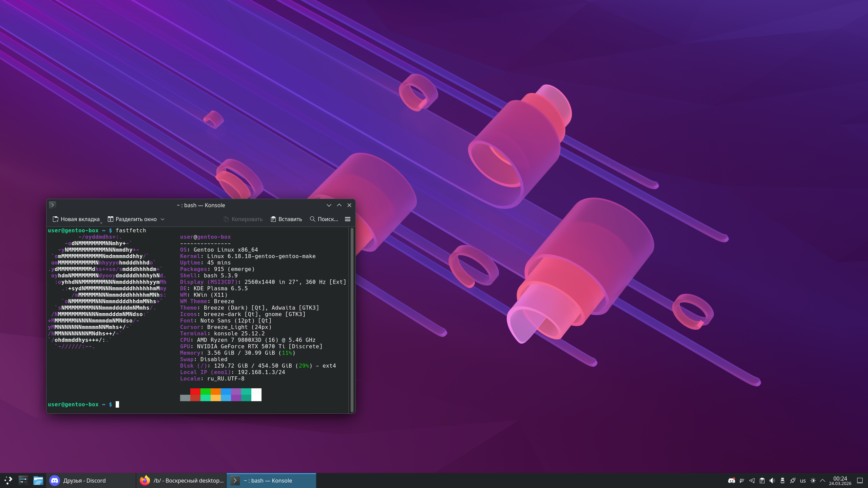Open Konsole hamburger menu
The image size is (868, 488).
coord(347,219)
